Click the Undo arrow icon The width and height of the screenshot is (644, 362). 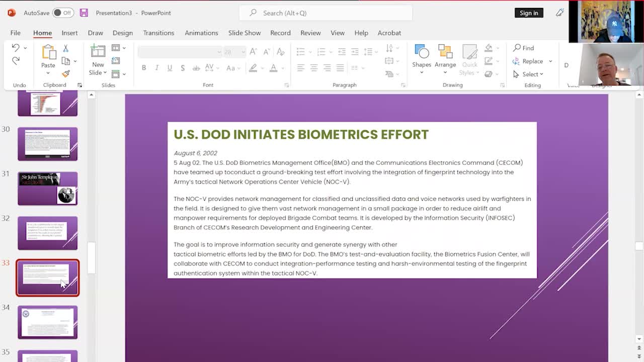[x=15, y=48]
